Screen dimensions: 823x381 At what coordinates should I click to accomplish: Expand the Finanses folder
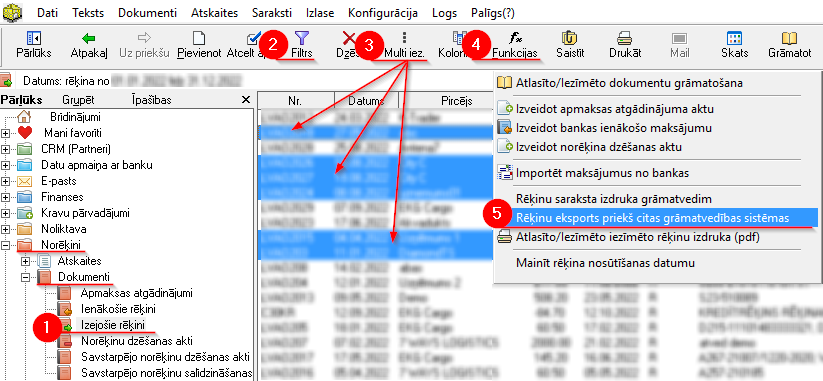click(x=5, y=198)
